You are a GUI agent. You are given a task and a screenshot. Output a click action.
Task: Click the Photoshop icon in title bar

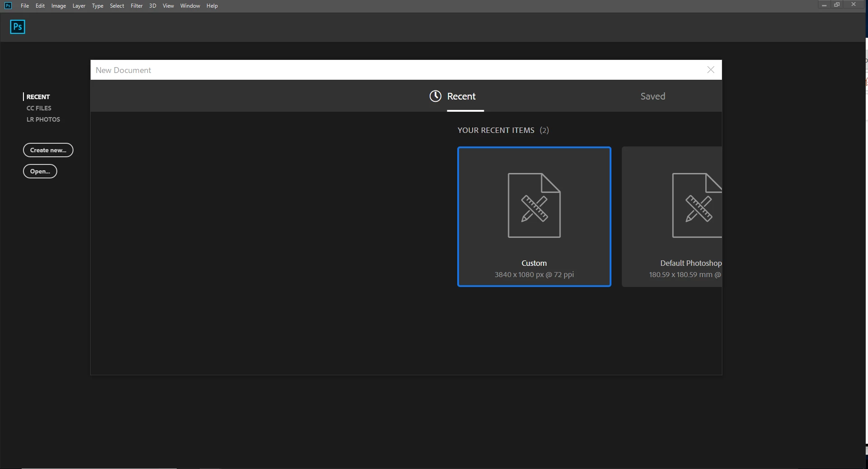8,5
